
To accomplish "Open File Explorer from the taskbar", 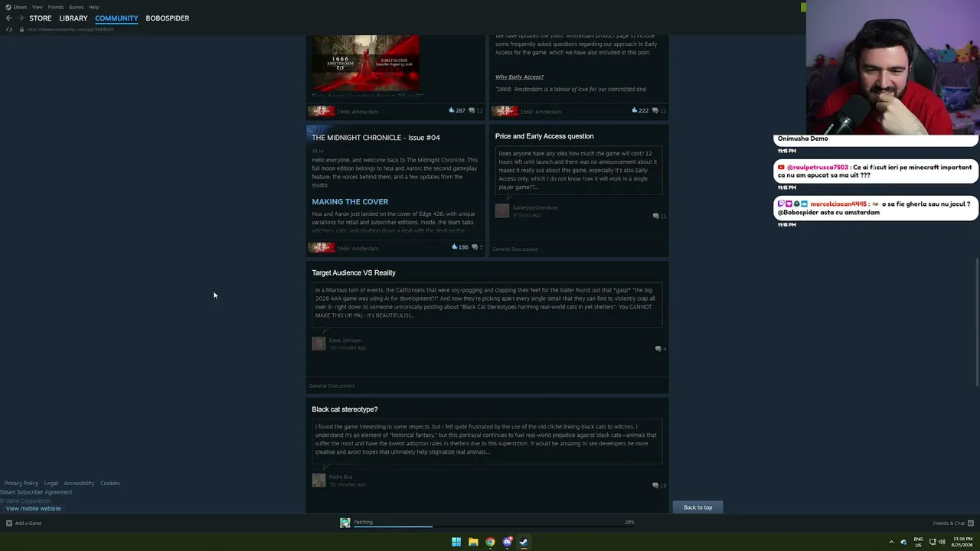I will point(473,542).
